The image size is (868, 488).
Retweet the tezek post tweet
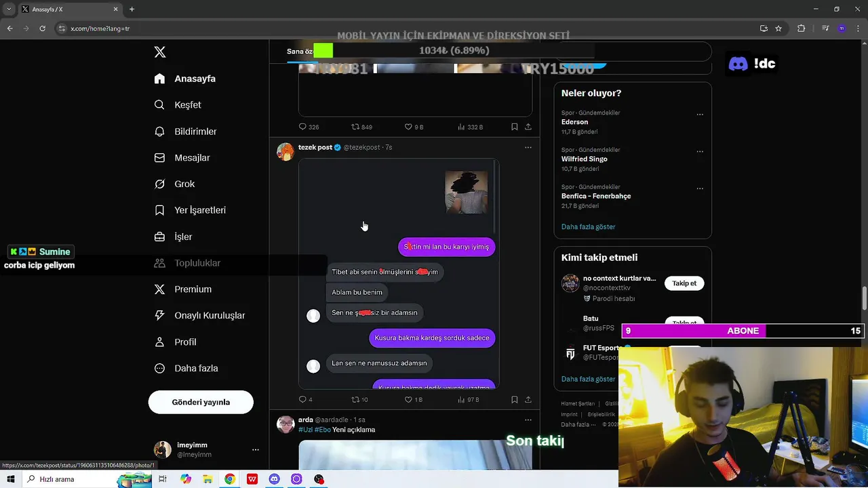click(359, 400)
